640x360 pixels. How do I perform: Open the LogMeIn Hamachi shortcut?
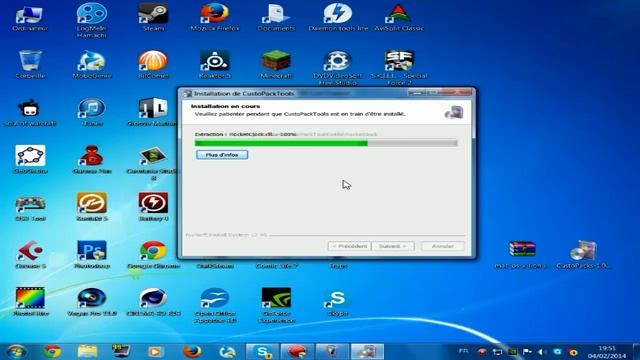[x=92, y=20]
